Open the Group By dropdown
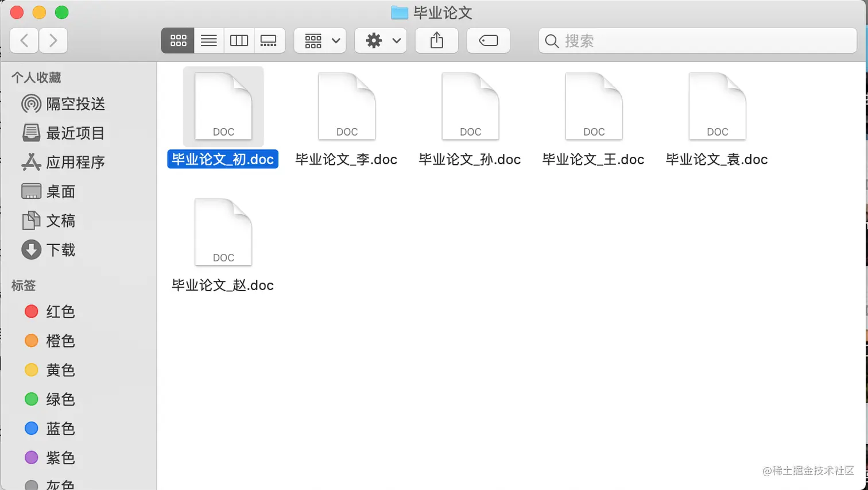Image resolution: width=868 pixels, height=490 pixels. click(x=319, y=40)
